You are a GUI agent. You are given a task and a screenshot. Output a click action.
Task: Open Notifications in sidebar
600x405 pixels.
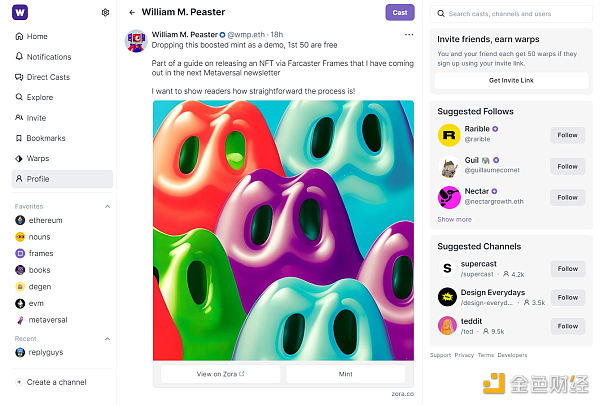[x=48, y=57]
